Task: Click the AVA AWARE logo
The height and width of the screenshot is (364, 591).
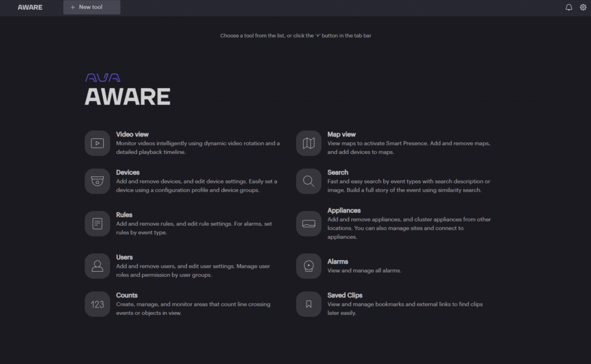Action: 127,87
